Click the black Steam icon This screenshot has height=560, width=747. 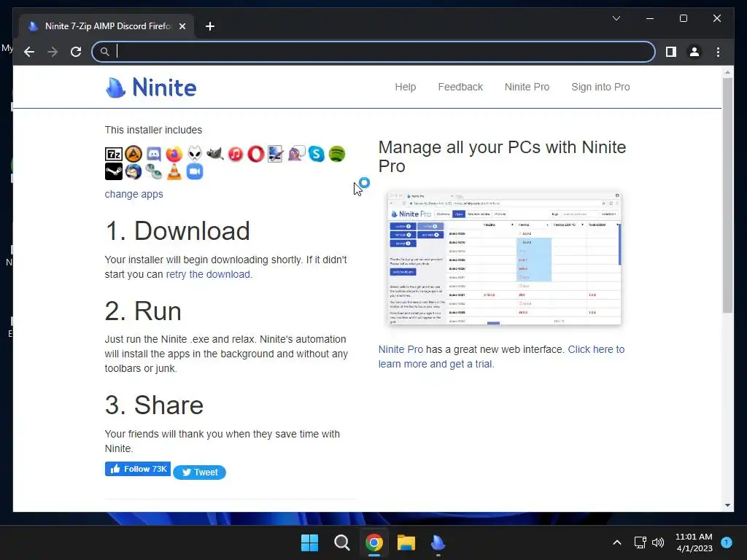[x=113, y=171]
